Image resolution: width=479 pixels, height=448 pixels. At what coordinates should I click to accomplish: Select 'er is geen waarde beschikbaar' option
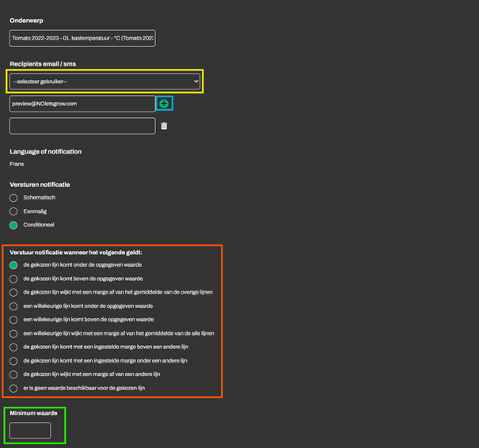(13, 389)
